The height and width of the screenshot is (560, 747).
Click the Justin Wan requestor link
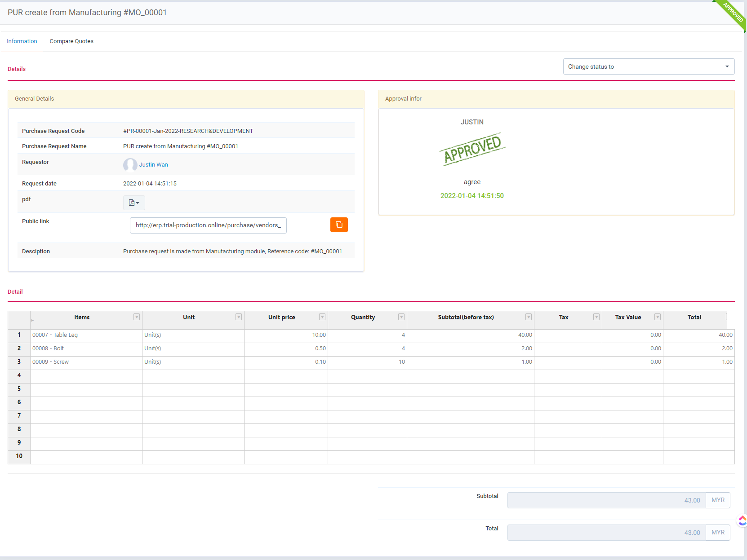(x=153, y=165)
